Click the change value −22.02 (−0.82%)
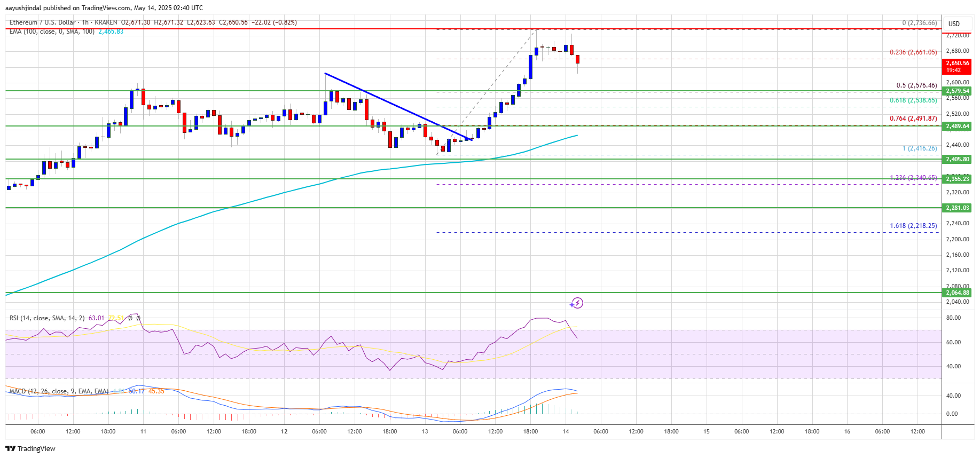 [274, 22]
